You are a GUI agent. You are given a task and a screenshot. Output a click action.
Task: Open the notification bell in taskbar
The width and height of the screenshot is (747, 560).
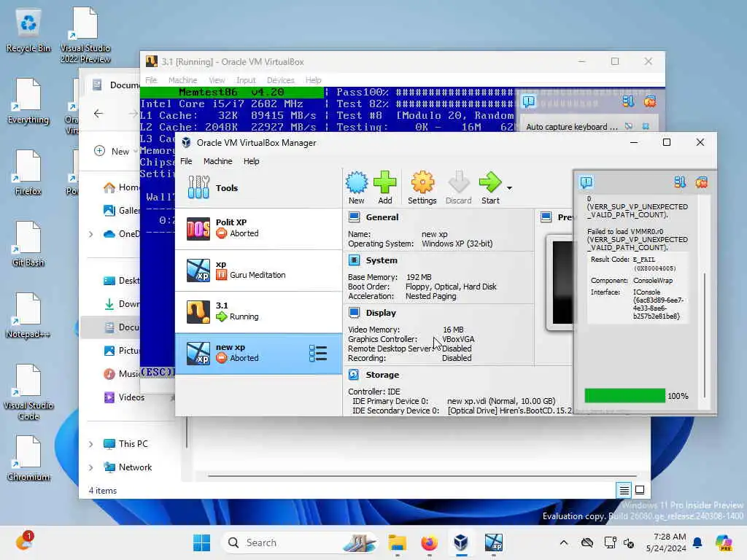click(x=697, y=542)
